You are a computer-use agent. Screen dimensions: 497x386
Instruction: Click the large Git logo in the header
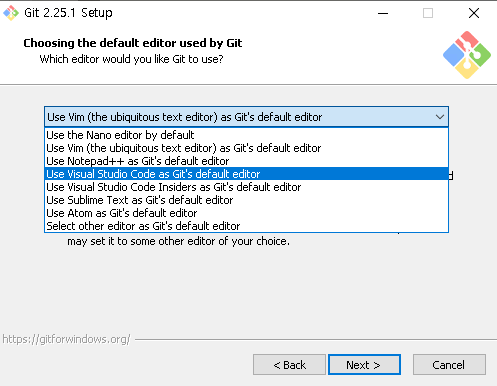[467, 55]
